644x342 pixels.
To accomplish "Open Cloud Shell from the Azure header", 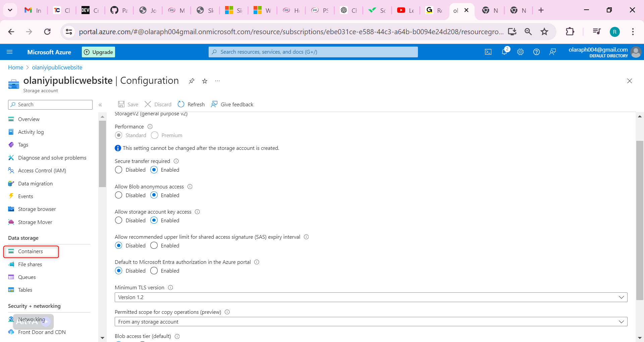I will tap(488, 52).
